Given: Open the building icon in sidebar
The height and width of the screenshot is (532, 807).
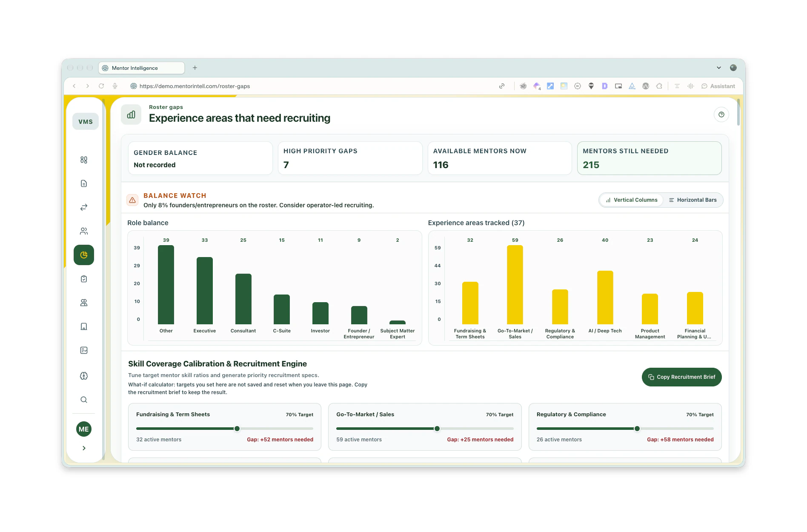Looking at the screenshot, I should tap(84, 326).
